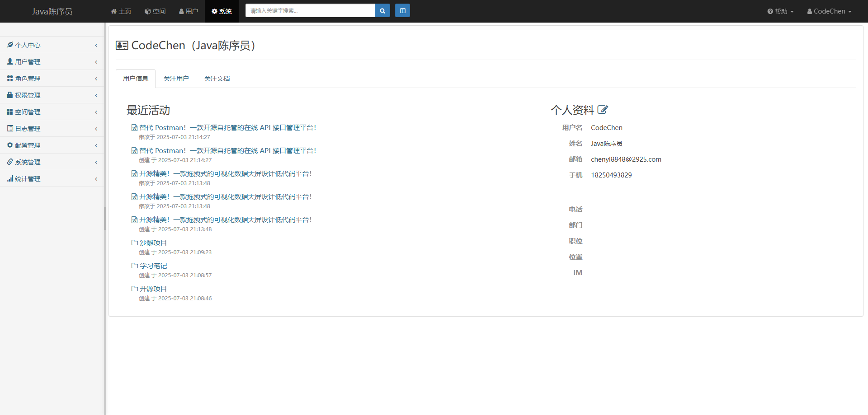Expand the 日志管理 sidebar chevron
868x415 pixels.
click(x=96, y=129)
